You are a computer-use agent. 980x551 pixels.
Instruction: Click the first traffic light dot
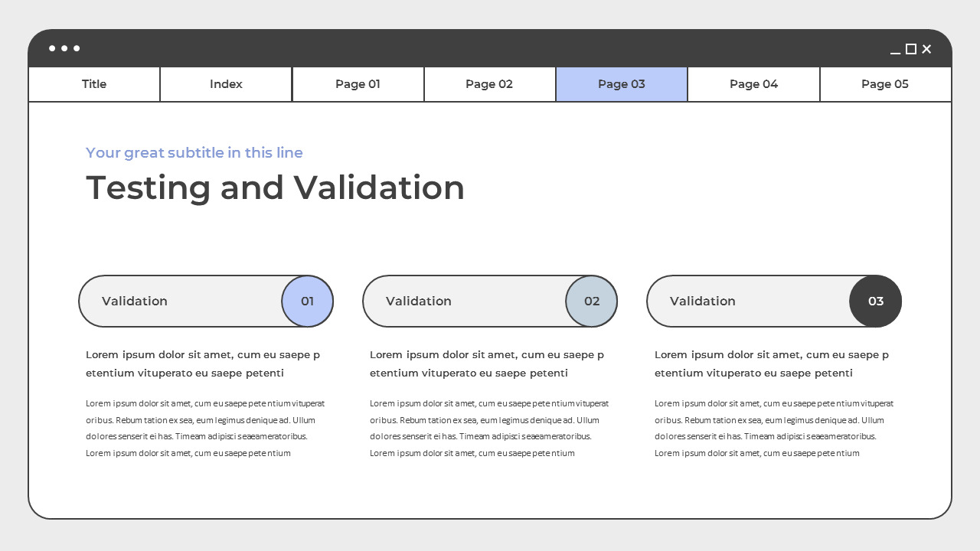(x=50, y=48)
